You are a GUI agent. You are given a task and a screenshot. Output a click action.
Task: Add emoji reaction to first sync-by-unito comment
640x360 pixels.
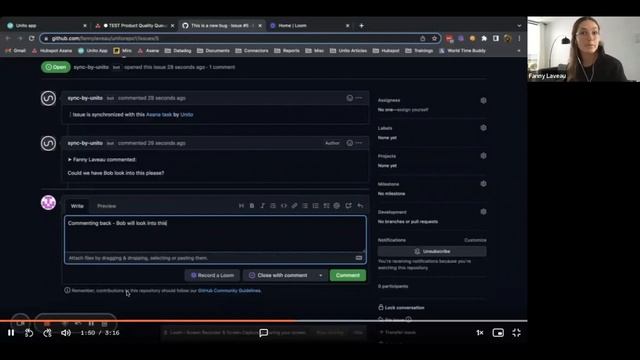coord(349,98)
